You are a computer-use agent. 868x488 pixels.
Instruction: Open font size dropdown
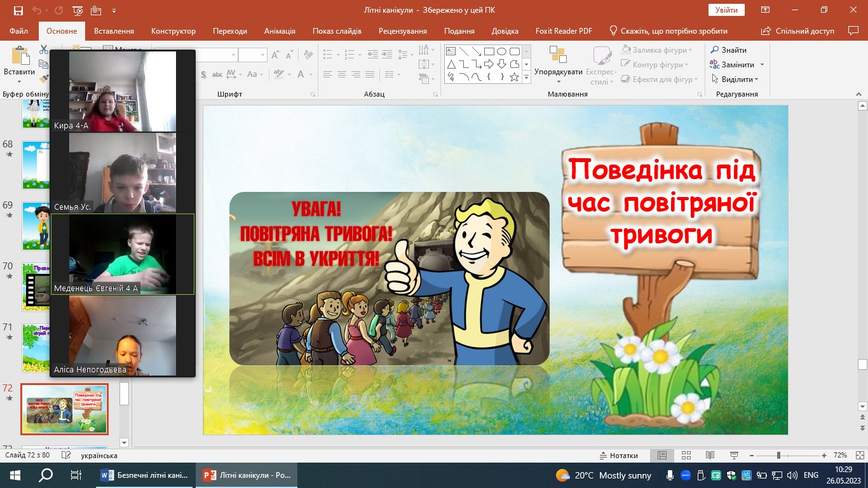(262, 55)
